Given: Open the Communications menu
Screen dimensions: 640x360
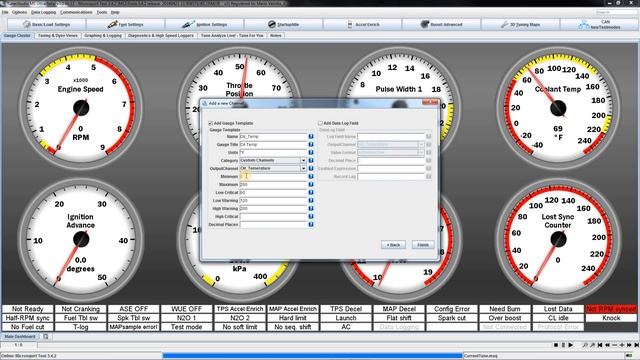Looking at the screenshot, I should pos(76,12).
